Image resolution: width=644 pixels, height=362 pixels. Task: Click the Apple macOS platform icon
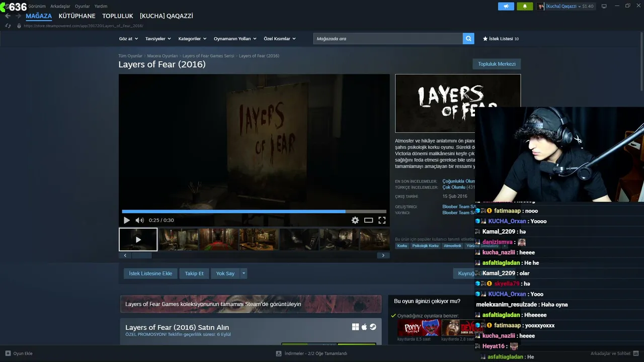(x=364, y=327)
